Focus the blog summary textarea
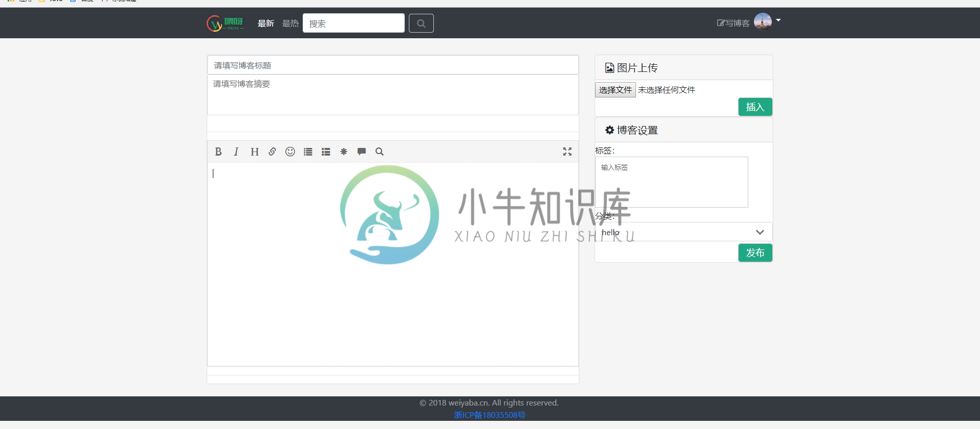Screen dimensions: 980x429 (x=393, y=95)
